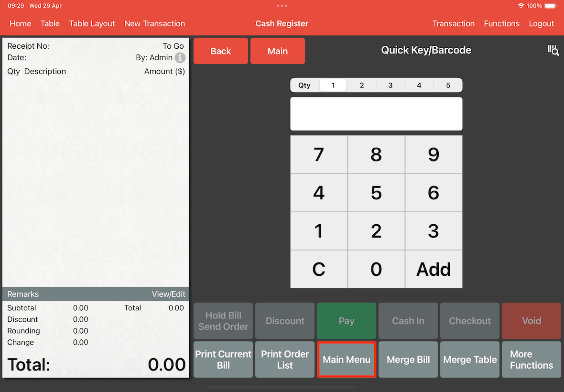Tap the keypad 2 key
Image resolution: width=564 pixels, height=392 pixels.
[376, 231]
